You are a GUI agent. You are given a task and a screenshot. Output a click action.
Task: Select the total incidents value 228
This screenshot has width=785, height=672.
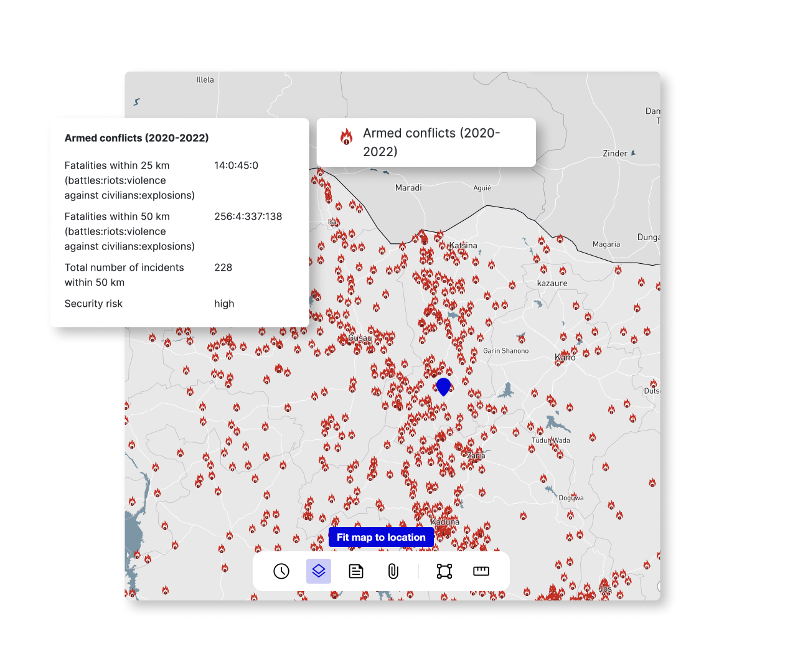(223, 268)
